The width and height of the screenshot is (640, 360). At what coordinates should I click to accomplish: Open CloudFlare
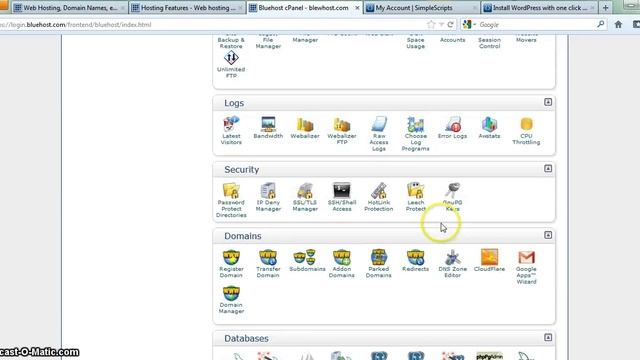[x=489, y=260]
